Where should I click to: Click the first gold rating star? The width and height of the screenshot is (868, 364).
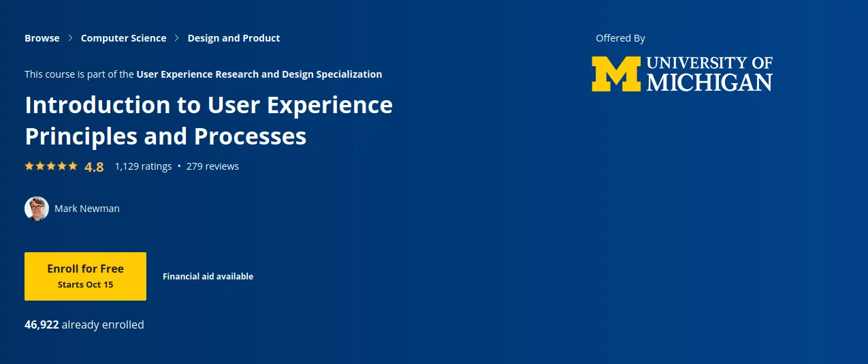(x=29, y=166)
